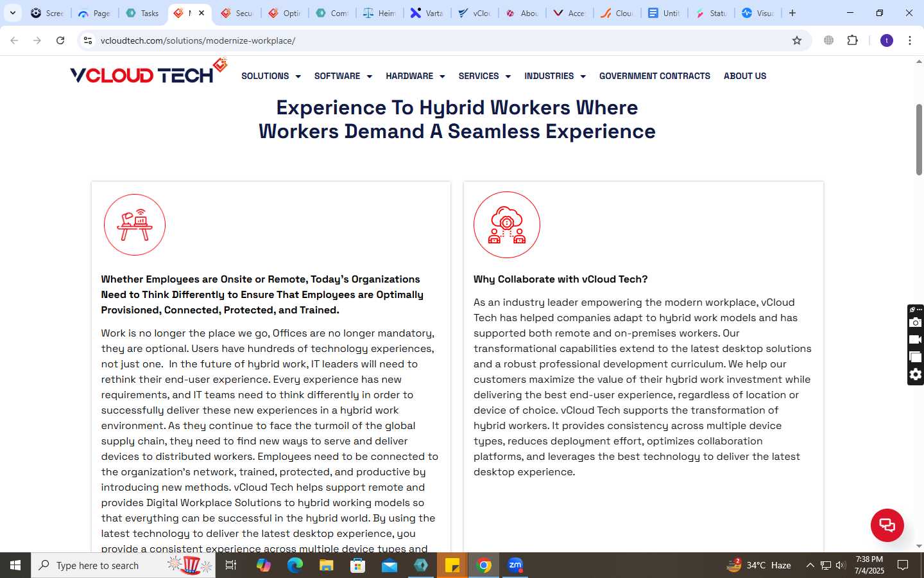Reload the current page

(x=60, y=40)
